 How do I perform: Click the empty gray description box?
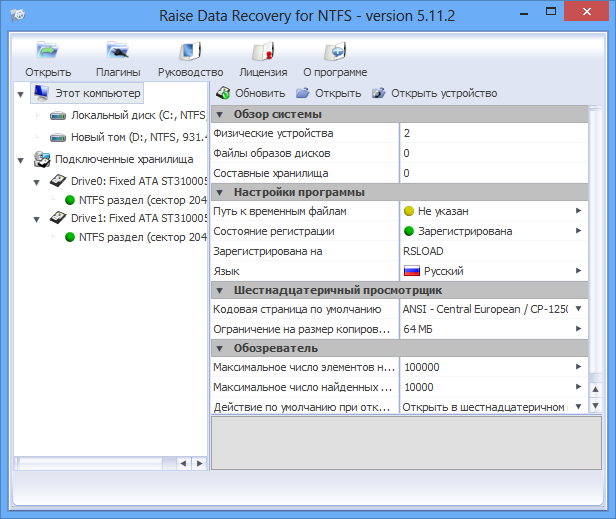coord(406,443)
